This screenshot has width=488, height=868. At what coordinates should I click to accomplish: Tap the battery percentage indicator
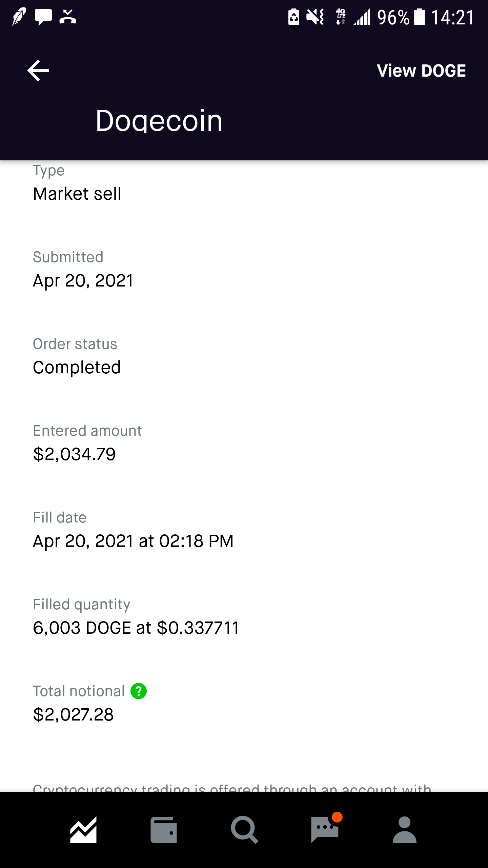393,17
